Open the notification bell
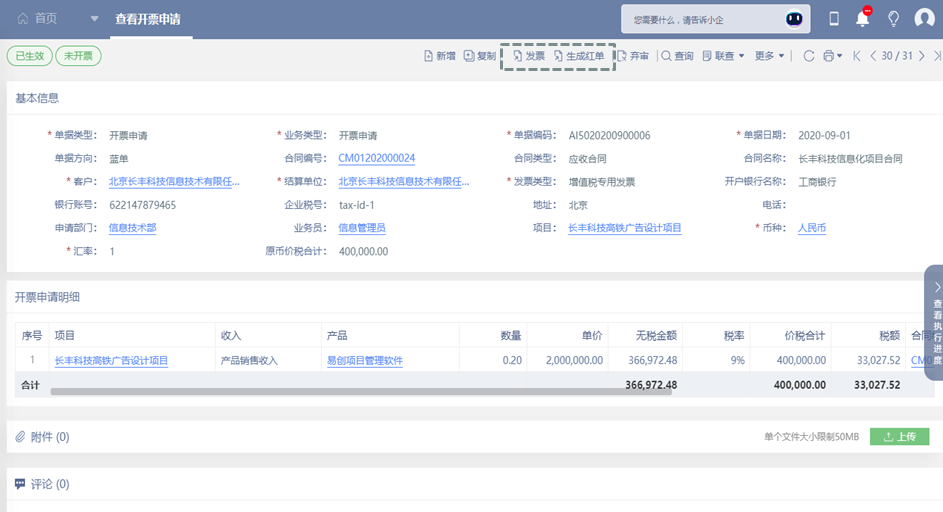The height and width of the screenshot is (512, 943). (x=862, y=18)
